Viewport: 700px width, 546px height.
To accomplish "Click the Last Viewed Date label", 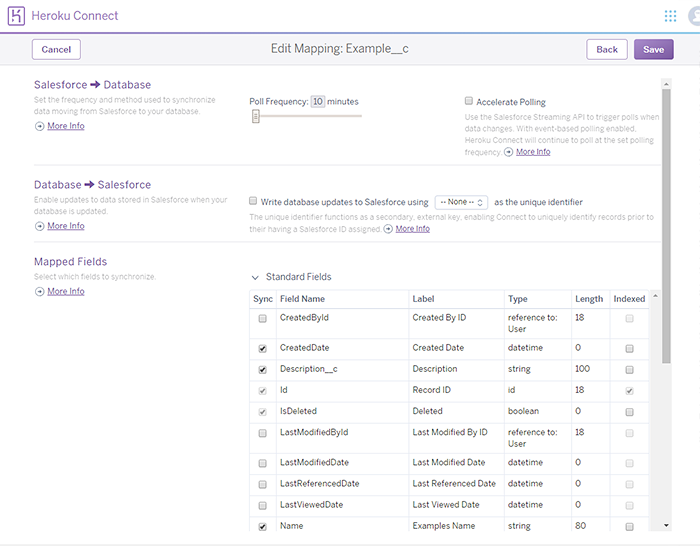I will coord(446,505).
